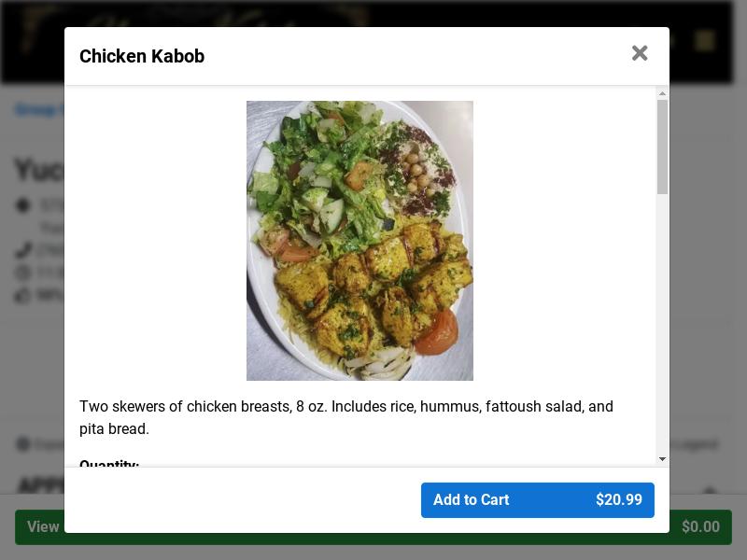Open the blurred blue Group link

[x=39, y=110]
